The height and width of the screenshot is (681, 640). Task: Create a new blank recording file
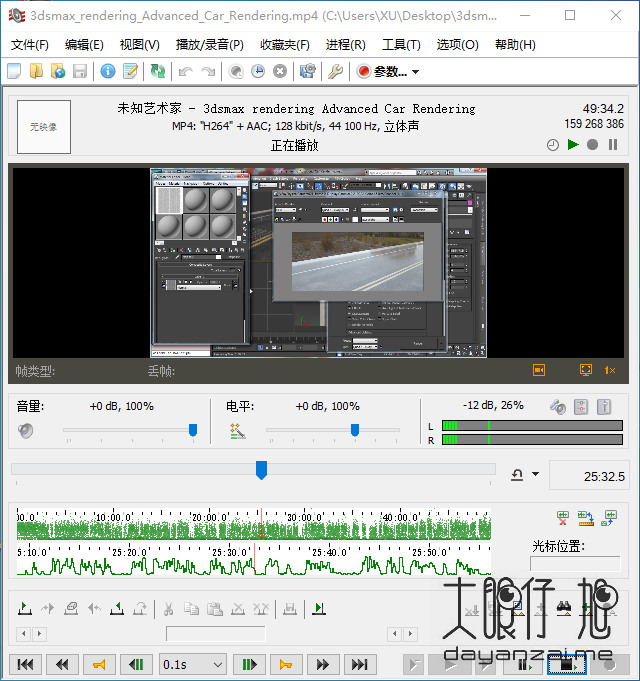click(x=14, y=71)
